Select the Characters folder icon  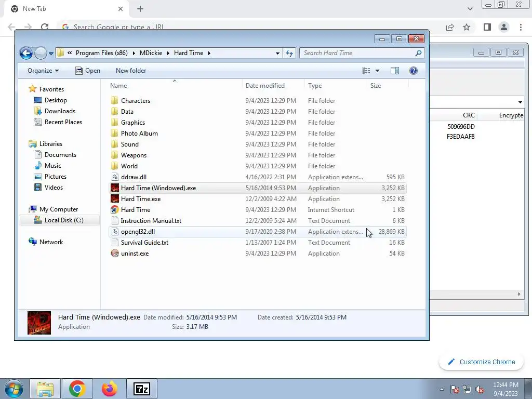coord(115,100)
